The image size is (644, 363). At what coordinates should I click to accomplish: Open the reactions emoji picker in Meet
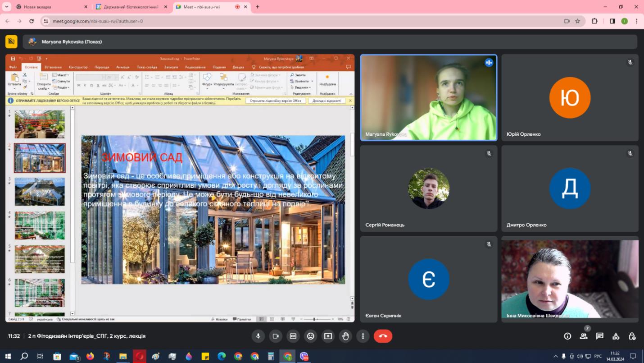tap(310, 336)
